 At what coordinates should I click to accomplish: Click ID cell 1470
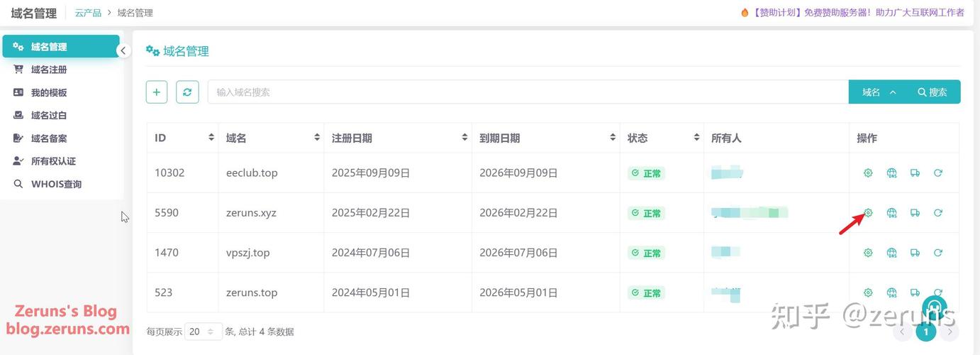(x=167, y=252)
